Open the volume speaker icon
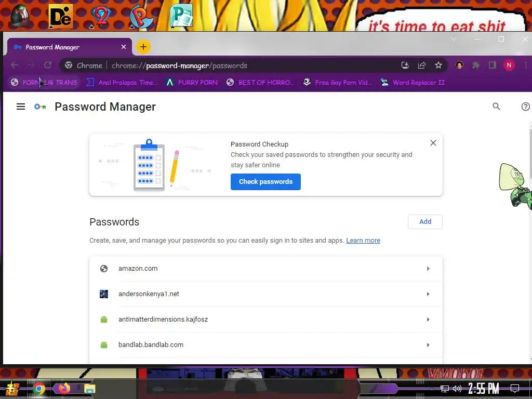The width and height of the screenshot is (532, 399). click(457, 389)
